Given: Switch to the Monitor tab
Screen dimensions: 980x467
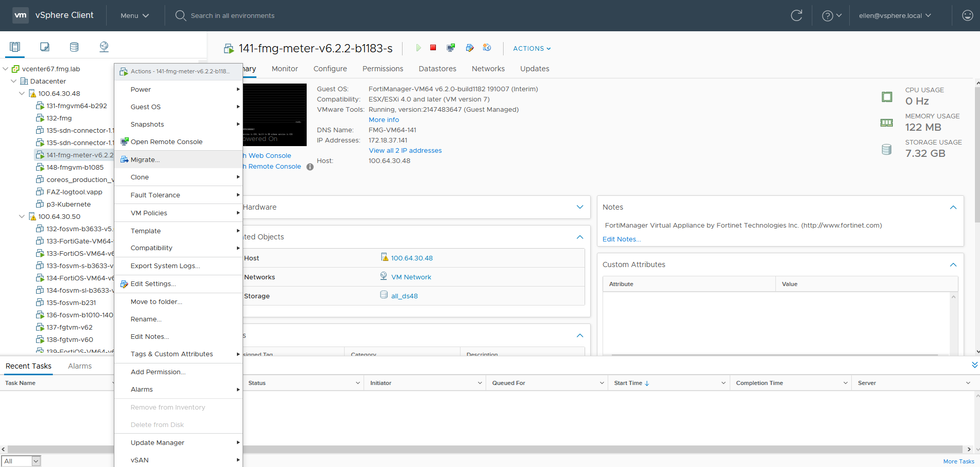Looking at the screenshot, I should click(x=285, y=69).
